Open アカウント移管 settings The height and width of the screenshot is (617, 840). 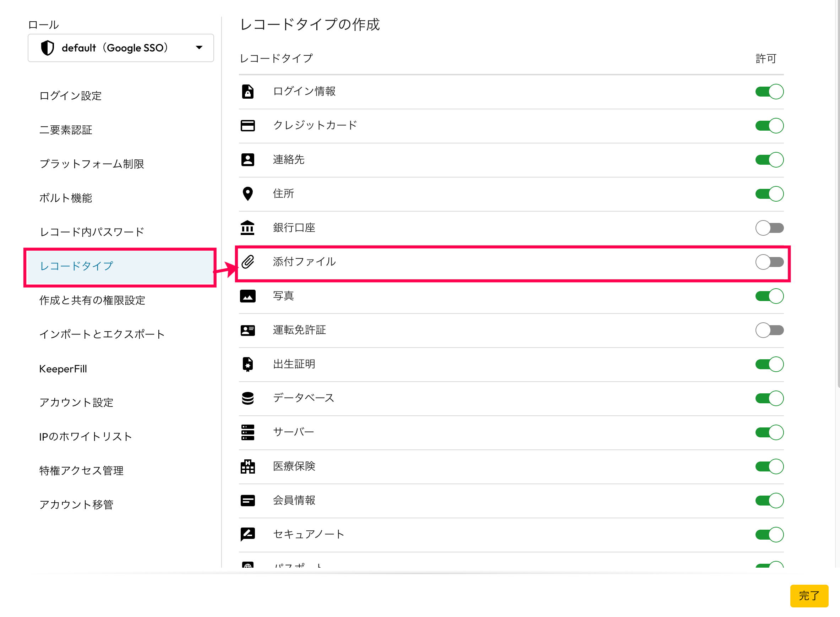(76, 504)
